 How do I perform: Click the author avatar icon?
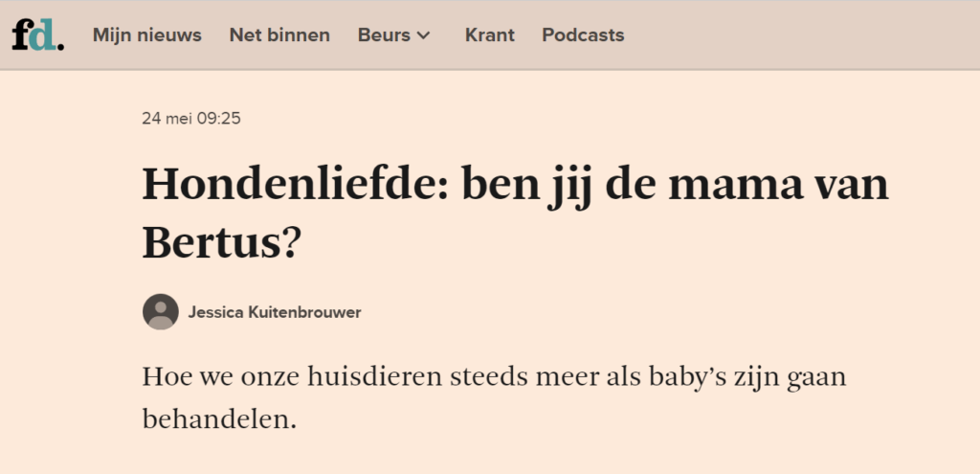click(161, 311)
